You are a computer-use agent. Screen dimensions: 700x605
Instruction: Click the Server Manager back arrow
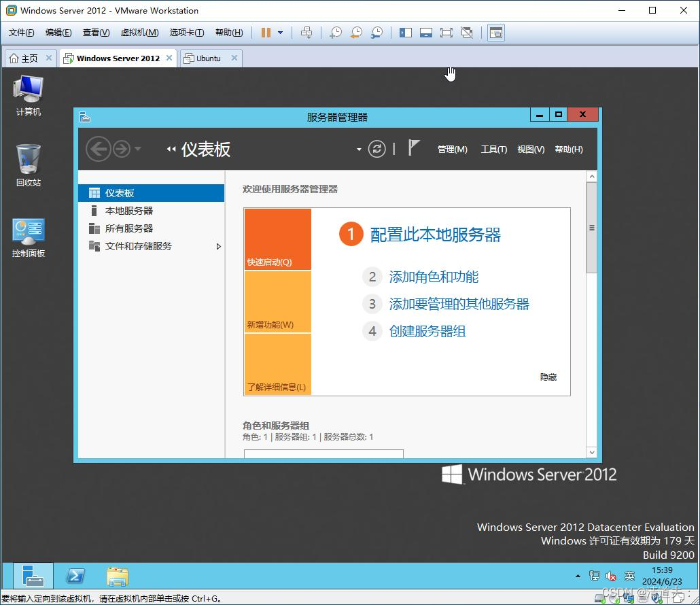click(99, 149)
